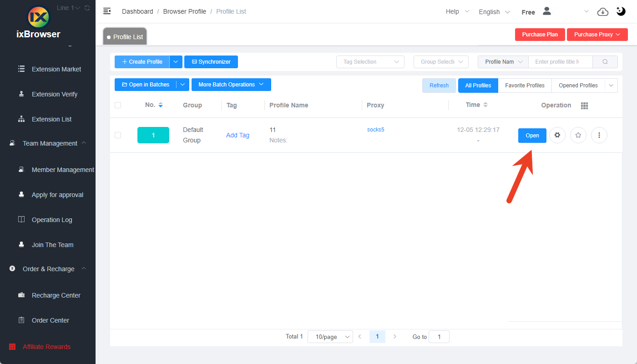This screenshot has height=364, width=637.
Task: Click the cloud download icon
Action: [x=602, y=12]
